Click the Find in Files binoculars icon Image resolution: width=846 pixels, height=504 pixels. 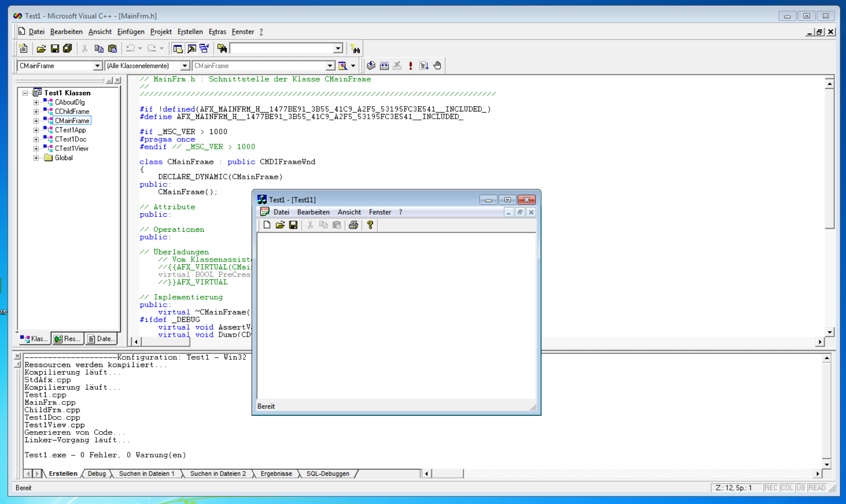pos(222,49)
